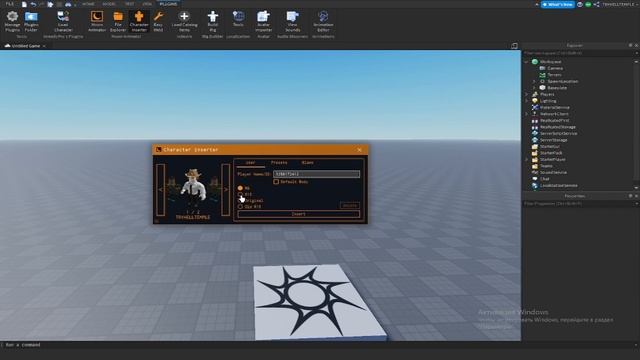Open the Build Rig tool
The height and width of the screenshot is (360, 640).
click(x=213, y=21)
